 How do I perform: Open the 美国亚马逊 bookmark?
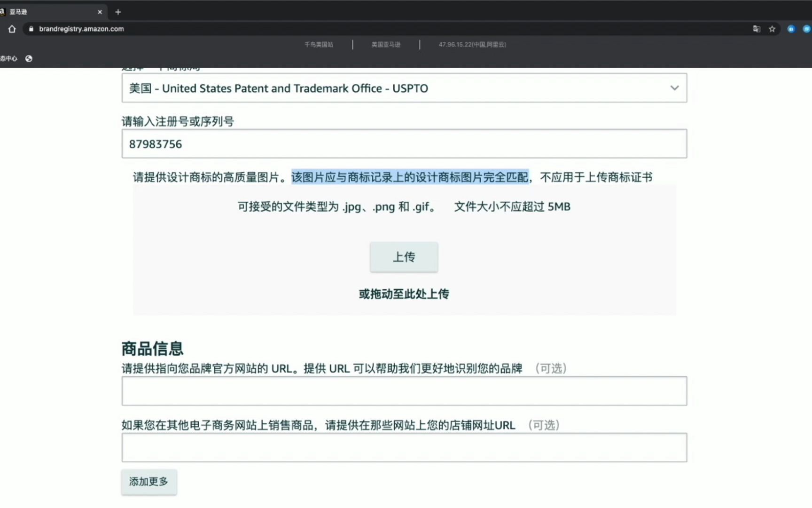pos(386,44)
